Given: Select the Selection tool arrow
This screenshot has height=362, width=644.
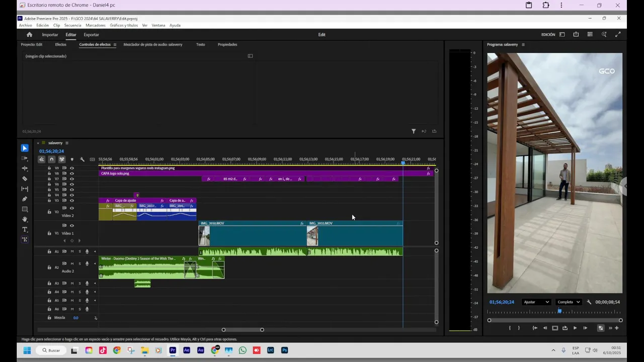Looking at the screenshot, I should pyautogui.click(x=25, y=148).
